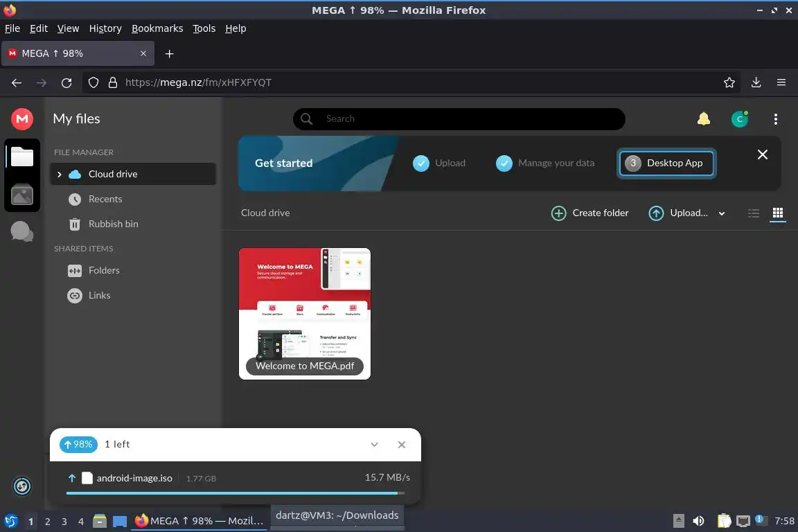The width and height of the screenshot is (798, 532).
Task: Open the Edit menu
Action: coord(39,28)
